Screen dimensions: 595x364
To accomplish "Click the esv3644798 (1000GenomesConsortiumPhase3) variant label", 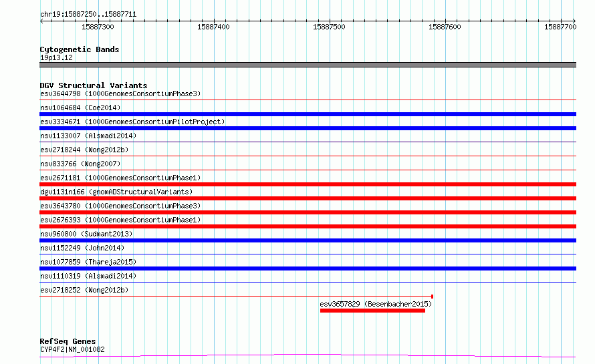I will point(120,94).
